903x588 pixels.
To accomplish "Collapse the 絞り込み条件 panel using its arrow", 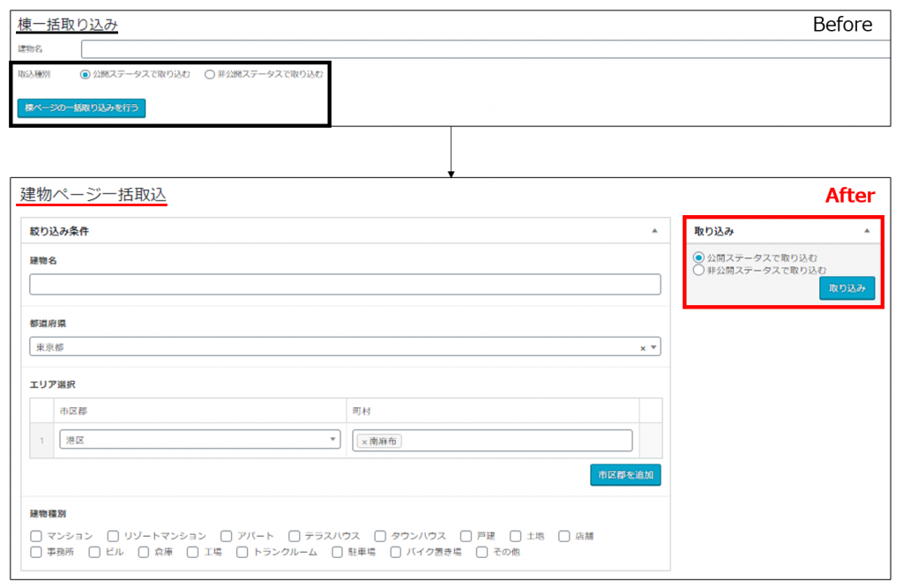I will [x=654, y=231].
